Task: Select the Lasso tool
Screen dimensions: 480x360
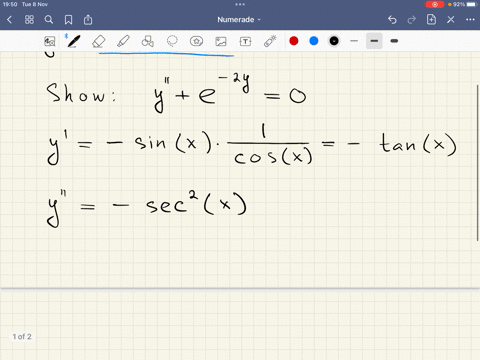Action: [172, 41]
